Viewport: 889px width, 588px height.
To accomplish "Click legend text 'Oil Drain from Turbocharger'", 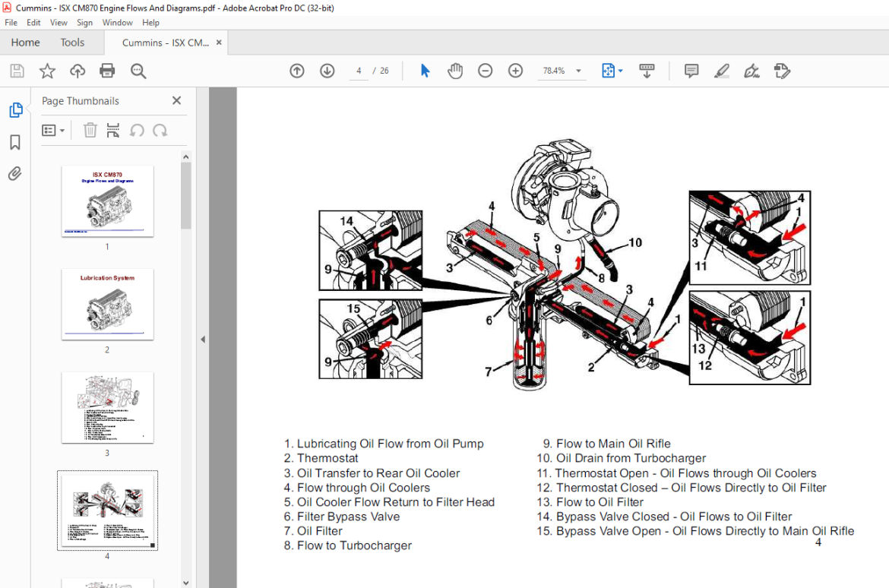I will click(631, 458).
